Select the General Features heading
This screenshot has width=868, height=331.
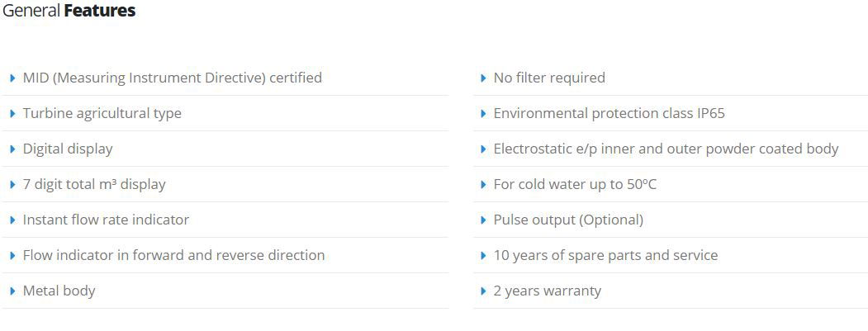click(69, 11)
